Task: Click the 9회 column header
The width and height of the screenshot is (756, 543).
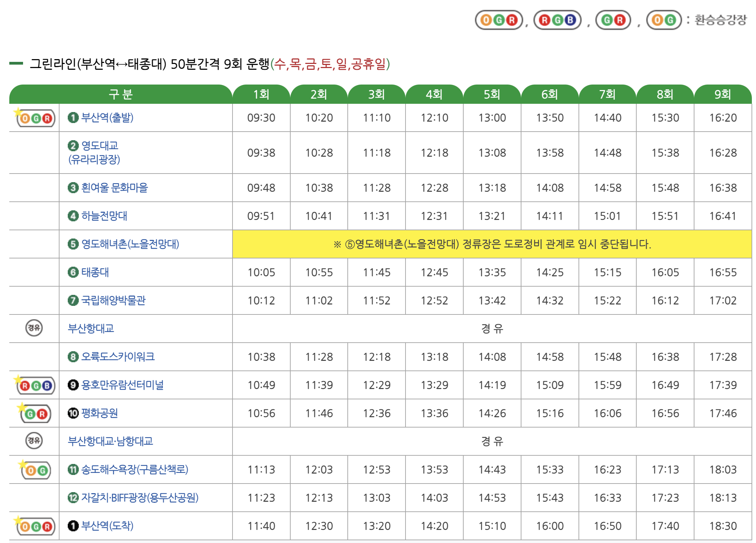Action: (723, 94)
